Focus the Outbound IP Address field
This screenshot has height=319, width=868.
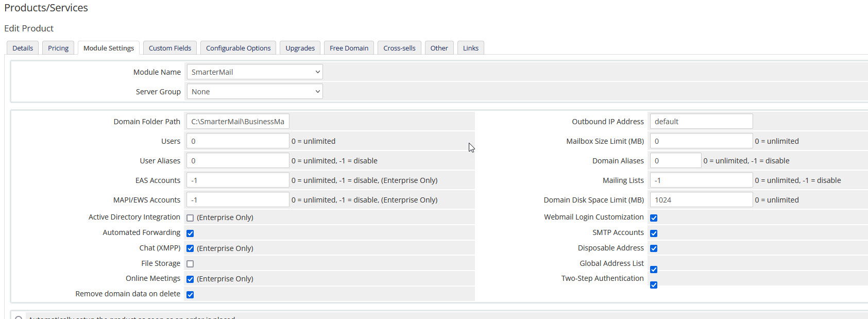tap(701, 122)
